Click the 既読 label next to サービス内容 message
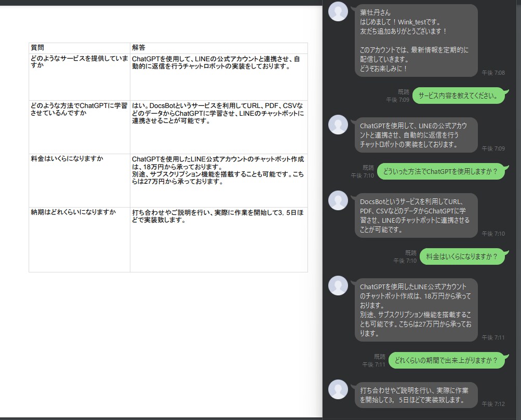This screenshot has width=521, height=420. (x=404, y=92)
